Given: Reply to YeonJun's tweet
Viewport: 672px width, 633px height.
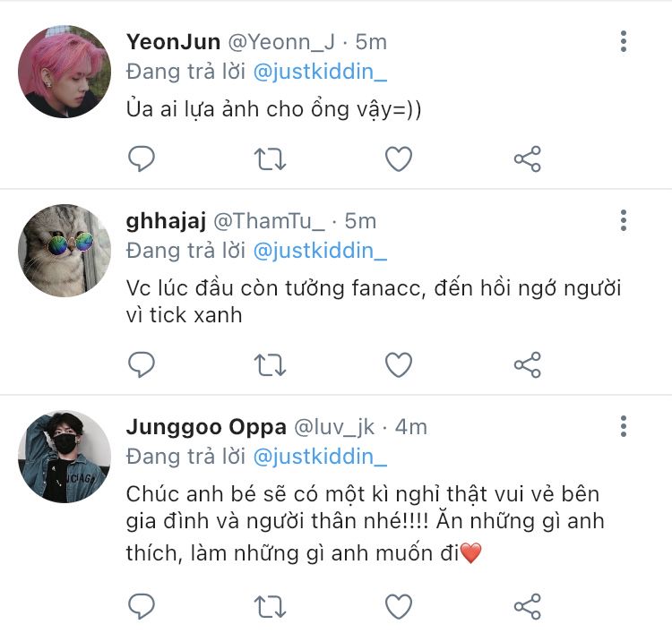Looking at the screenshot, I should (142, 158).
